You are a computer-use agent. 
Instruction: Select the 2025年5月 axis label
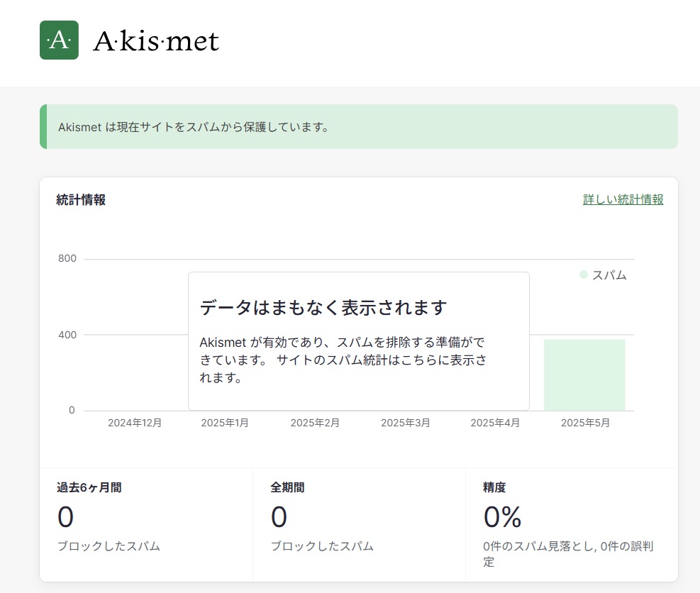(x=585, y=423)
